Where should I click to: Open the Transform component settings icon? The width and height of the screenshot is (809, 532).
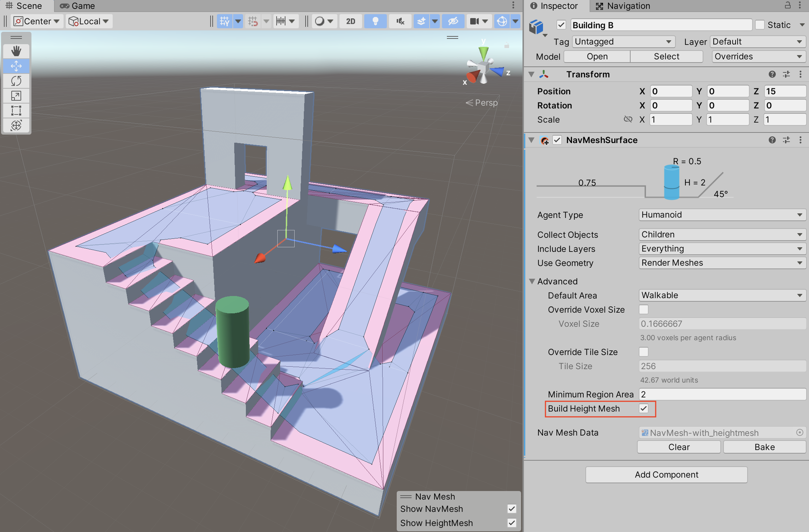click(786, 74)
